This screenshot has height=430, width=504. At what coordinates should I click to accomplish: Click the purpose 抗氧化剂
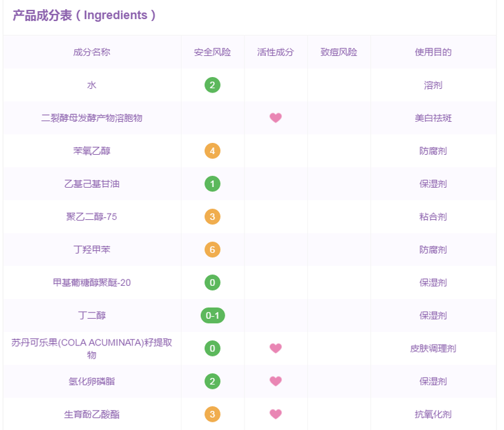[433, 414]
